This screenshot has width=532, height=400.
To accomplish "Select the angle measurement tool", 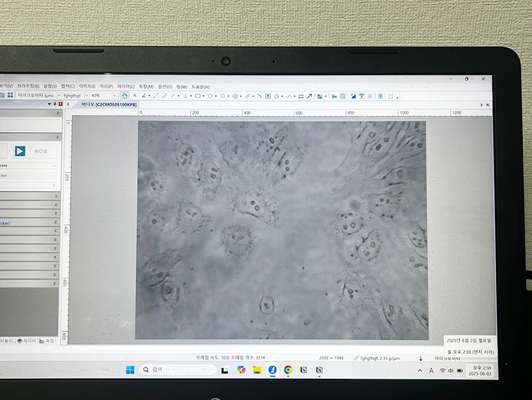I will 144,96.
